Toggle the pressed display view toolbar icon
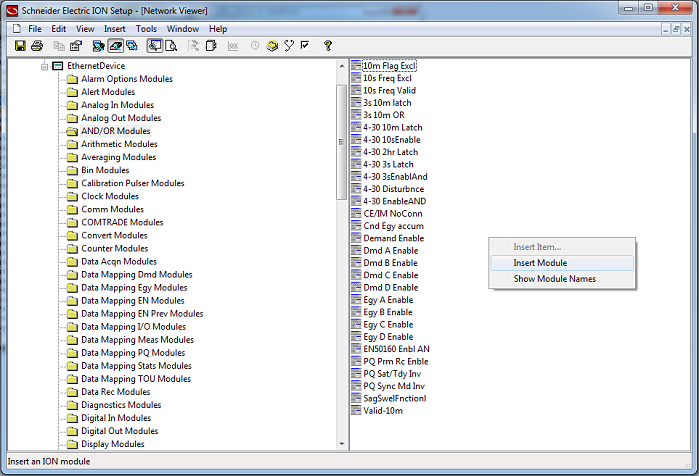Image resolution: width=699 pixels, height=476 pixels. coord(155,45)
